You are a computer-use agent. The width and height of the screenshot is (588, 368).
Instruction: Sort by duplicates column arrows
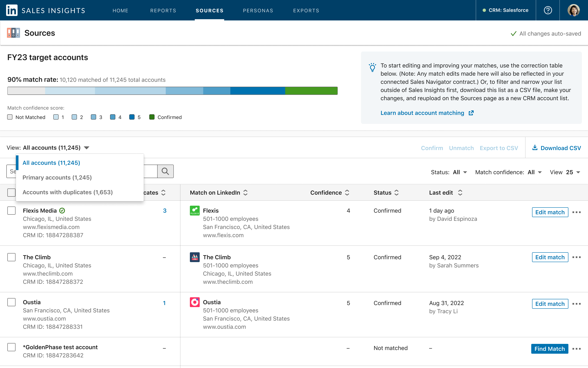pos(164,193)
